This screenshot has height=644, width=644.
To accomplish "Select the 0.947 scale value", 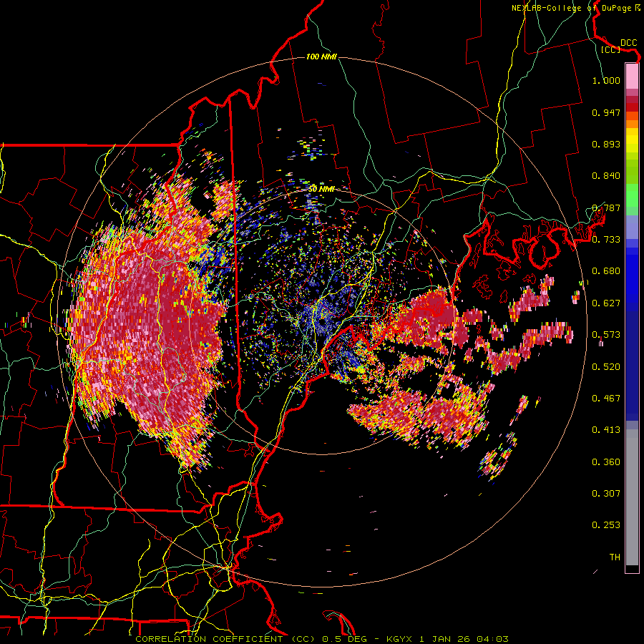I will (x=606, y=112).
